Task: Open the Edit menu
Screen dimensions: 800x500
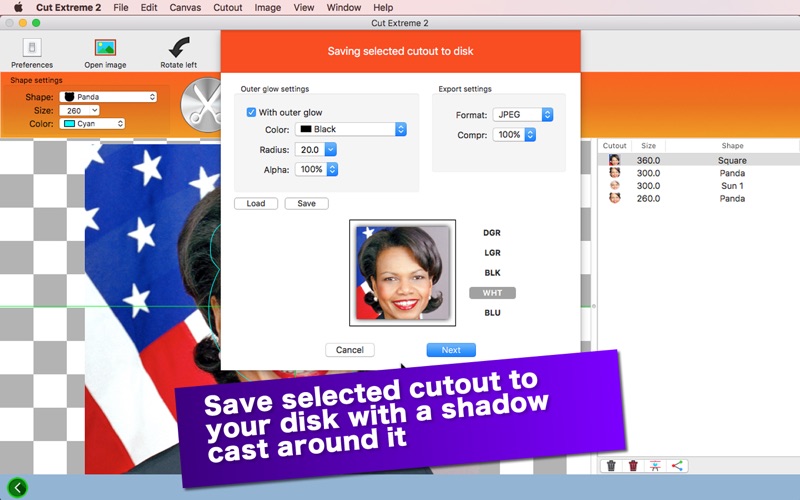Action: tap(148, 7)
